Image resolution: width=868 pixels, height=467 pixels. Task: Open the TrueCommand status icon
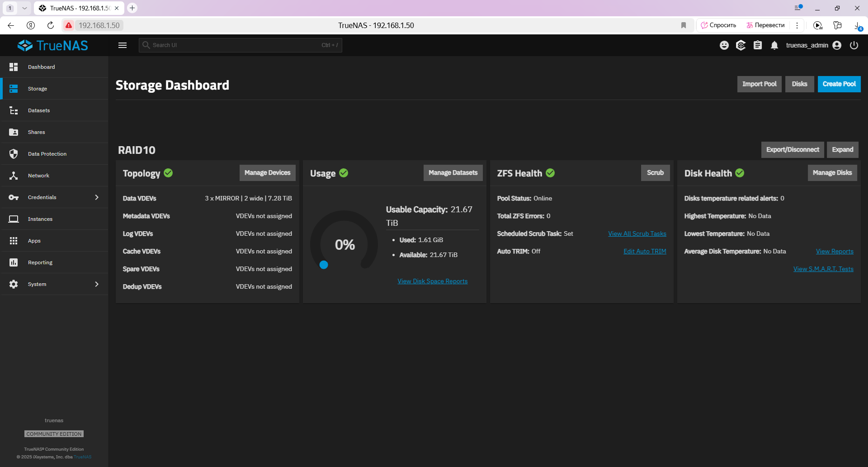tap(741, 45)
